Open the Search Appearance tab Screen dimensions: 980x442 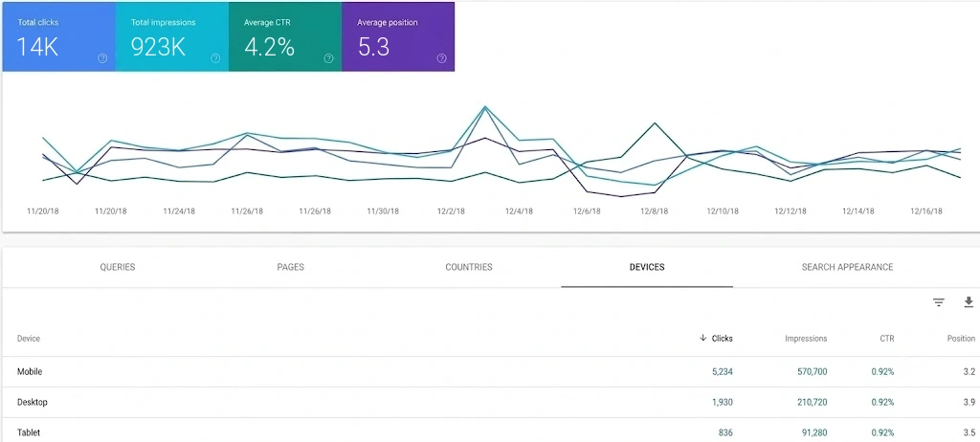pyautogui.click(x=848, y=267)
